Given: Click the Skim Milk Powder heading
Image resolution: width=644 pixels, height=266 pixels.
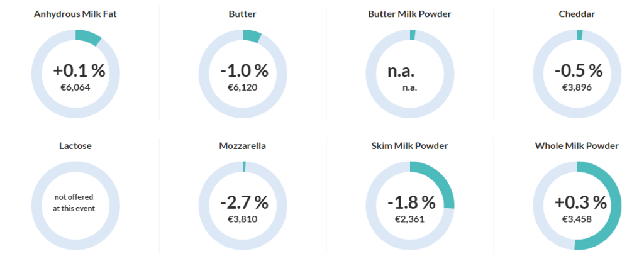Looking at the screenshot, I should [x=409, y=146].
